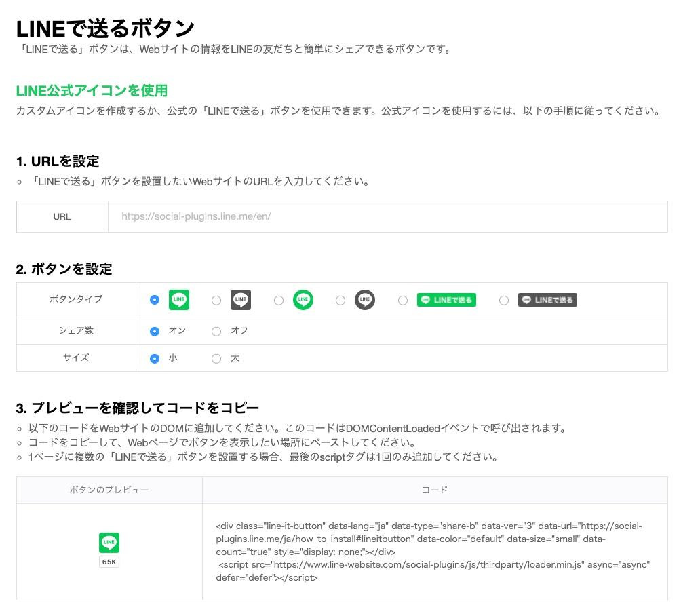This screenshot has height=616, width=681.
Task: Click the '1. URLを設定' heading
Action: (58, 161)
